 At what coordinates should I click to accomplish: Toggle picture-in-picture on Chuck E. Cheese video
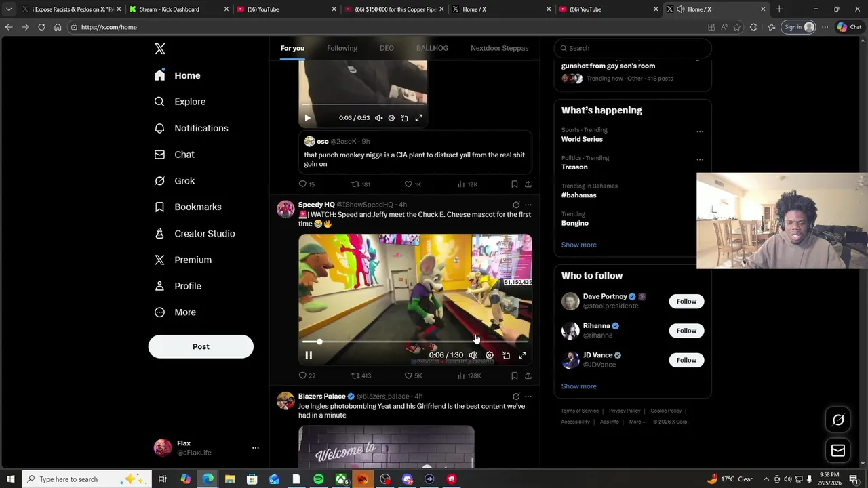pyautogui.click(x=506, y=355)
